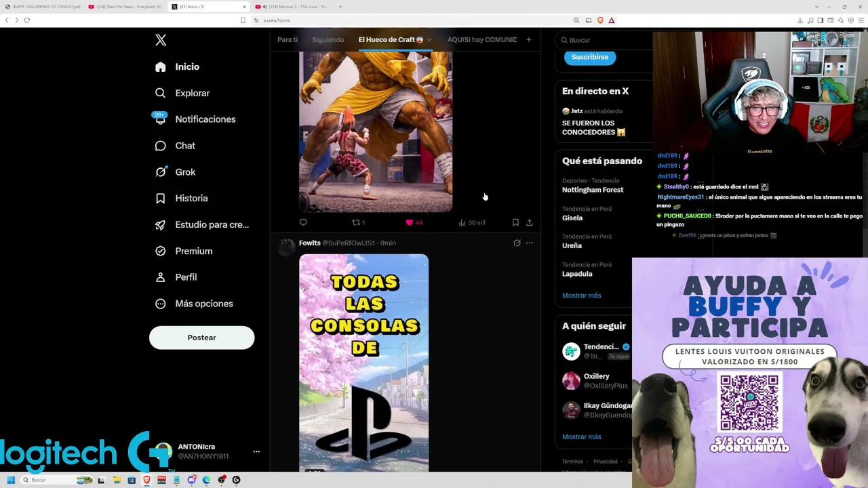Open Fowlts profile name on post
The image size is (868, 488).
click(310, 243)
